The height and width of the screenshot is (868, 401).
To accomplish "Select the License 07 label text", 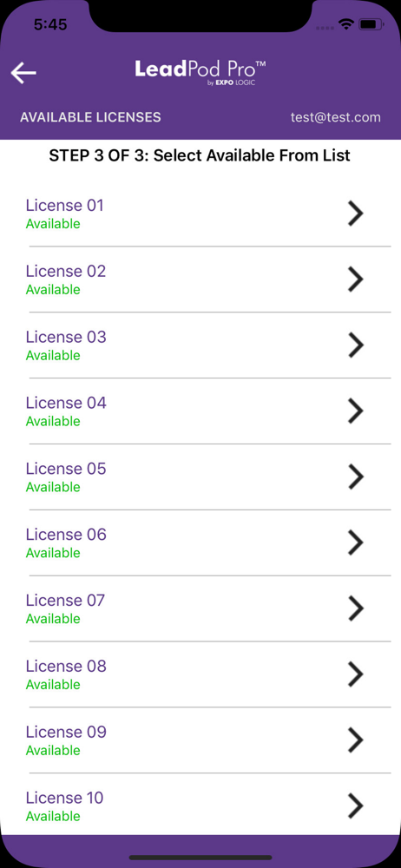I will [x=65, y=600].
